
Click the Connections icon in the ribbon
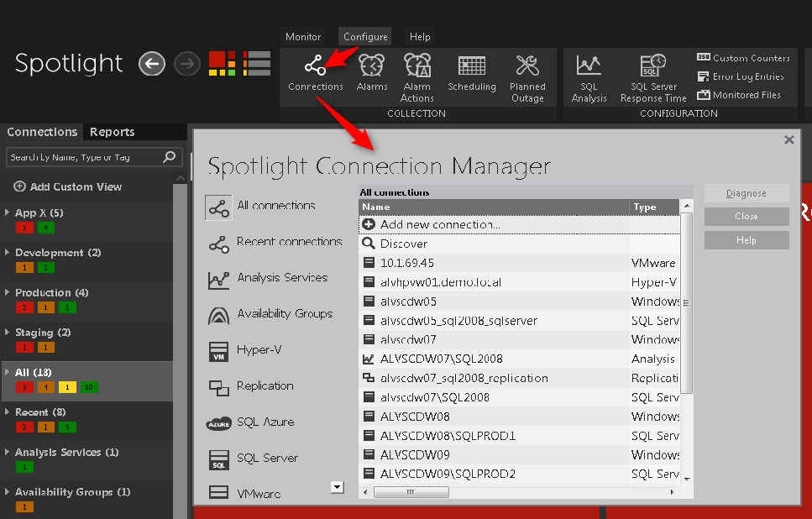point(315,66)
